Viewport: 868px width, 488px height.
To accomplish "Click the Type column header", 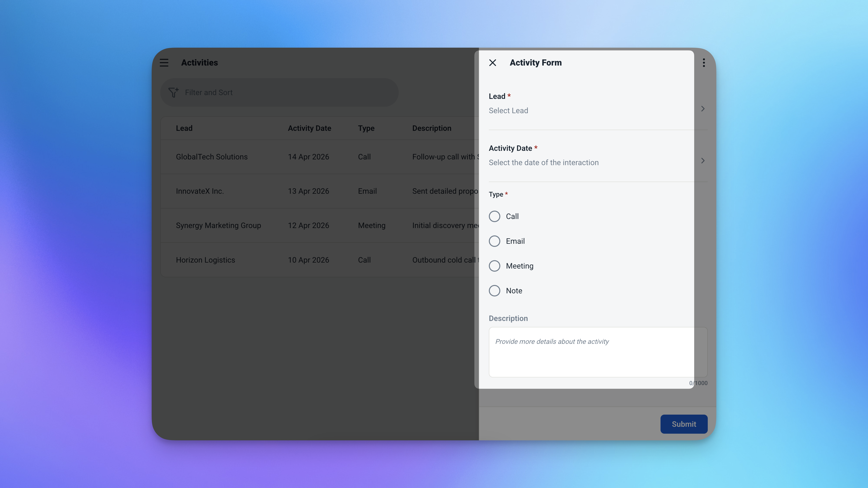I will [x=366, y=128].
